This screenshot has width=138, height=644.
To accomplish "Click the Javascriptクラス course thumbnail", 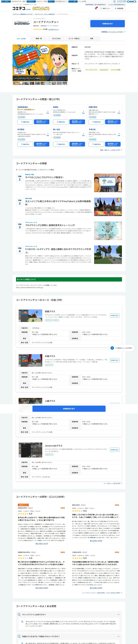I will [30, 450].
